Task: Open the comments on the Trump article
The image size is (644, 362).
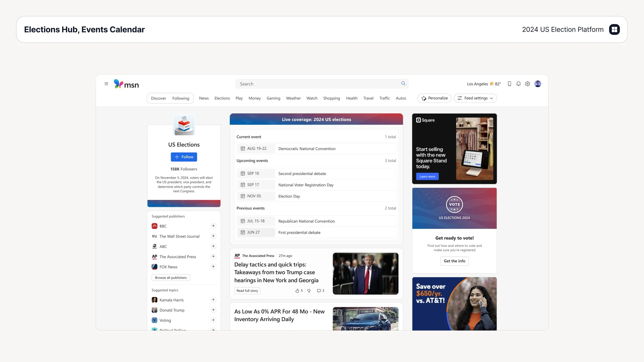Action: [319, 291]
